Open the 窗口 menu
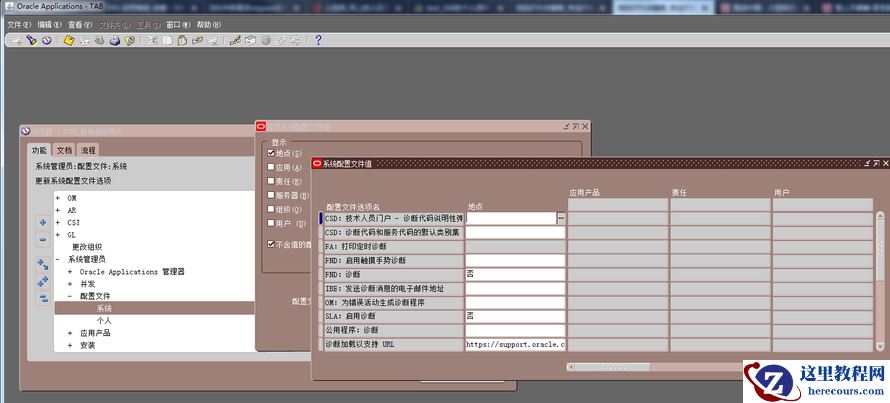 point(178,25)
